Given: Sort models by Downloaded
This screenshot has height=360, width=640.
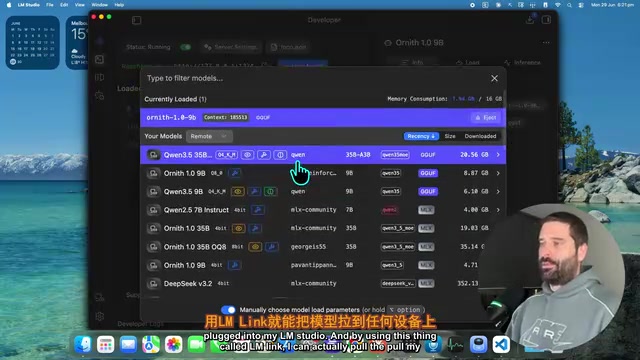Looking at the screenshot, I should [480, 136].
